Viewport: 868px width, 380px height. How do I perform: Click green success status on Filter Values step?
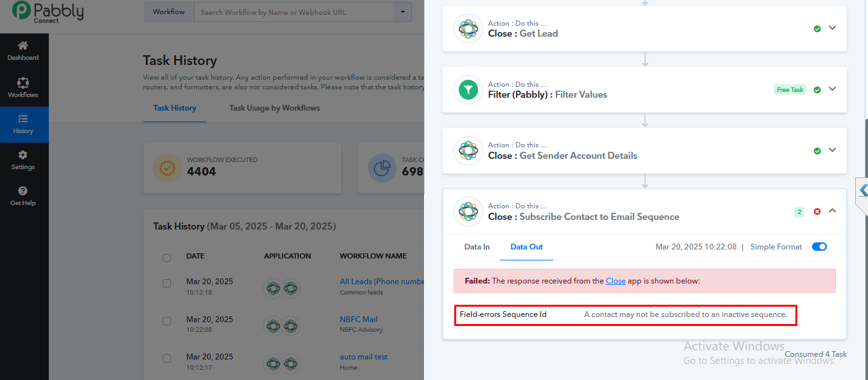click(817, 90)
